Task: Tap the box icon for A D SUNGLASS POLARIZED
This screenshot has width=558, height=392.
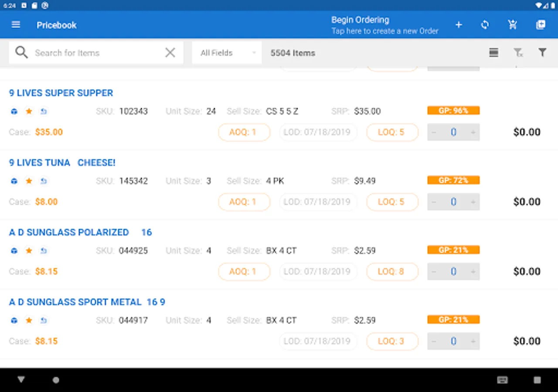Action: coord(14,251)
